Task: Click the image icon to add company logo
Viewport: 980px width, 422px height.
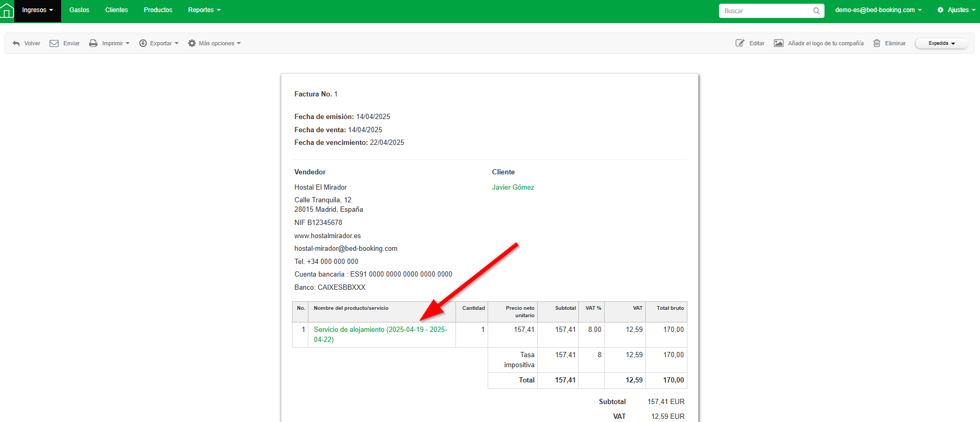Action: [x=779, y=44]
